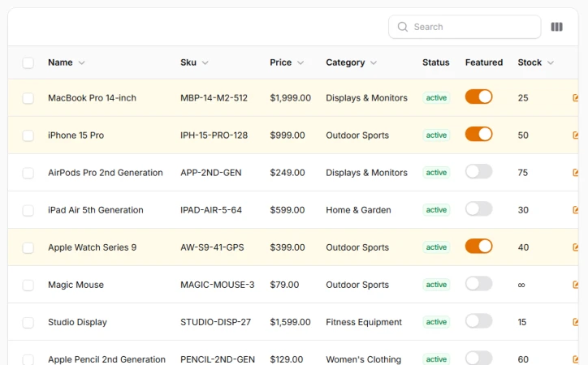
Task: Sort by the Name column header
Action: click(66, 62)
